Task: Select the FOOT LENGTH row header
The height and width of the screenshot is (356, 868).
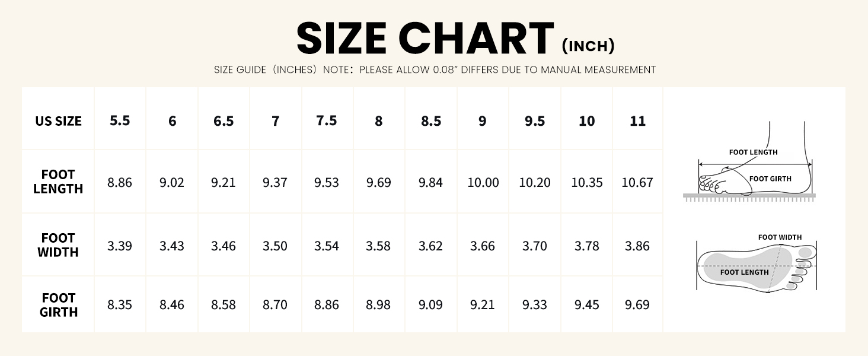Action: coord(58,182)
